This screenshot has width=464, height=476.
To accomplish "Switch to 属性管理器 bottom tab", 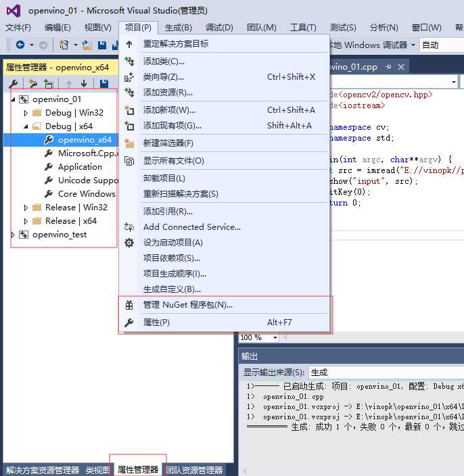I will [x=138, y=470].
